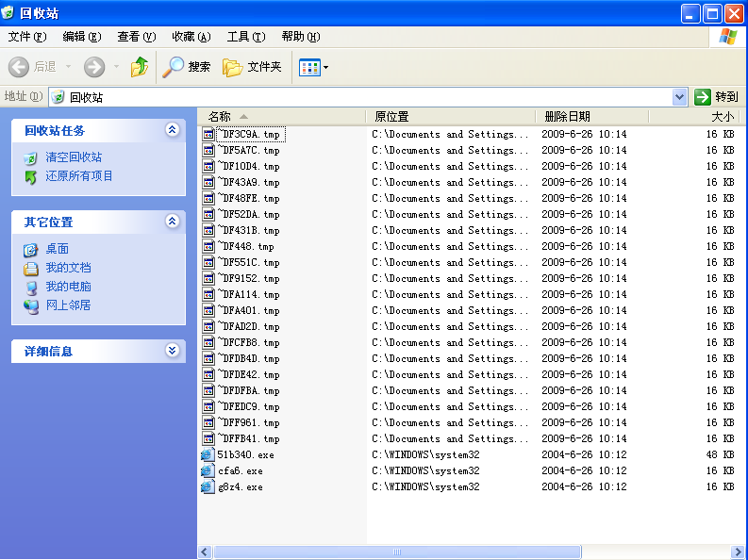Open 桌面 in other places
The image size is (748, 560).
pyautogui.click(x=57, y=249)
